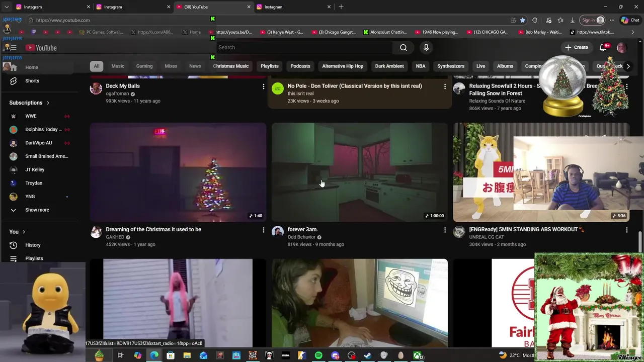Open more options for No Pole video
Viewport: 644px width, 362px height.
(445, 86)
